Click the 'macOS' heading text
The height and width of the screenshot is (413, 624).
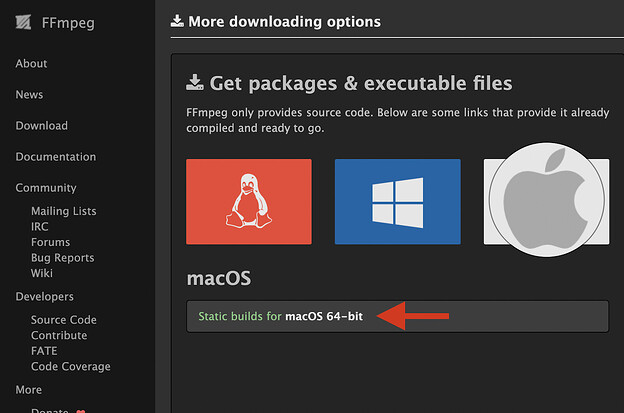coord(219,278)
